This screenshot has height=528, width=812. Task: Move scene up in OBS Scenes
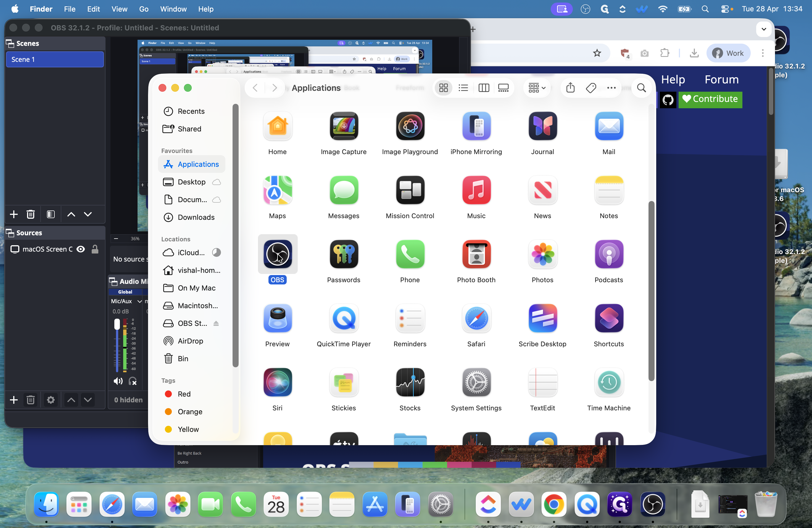click(x=71, y=214)
